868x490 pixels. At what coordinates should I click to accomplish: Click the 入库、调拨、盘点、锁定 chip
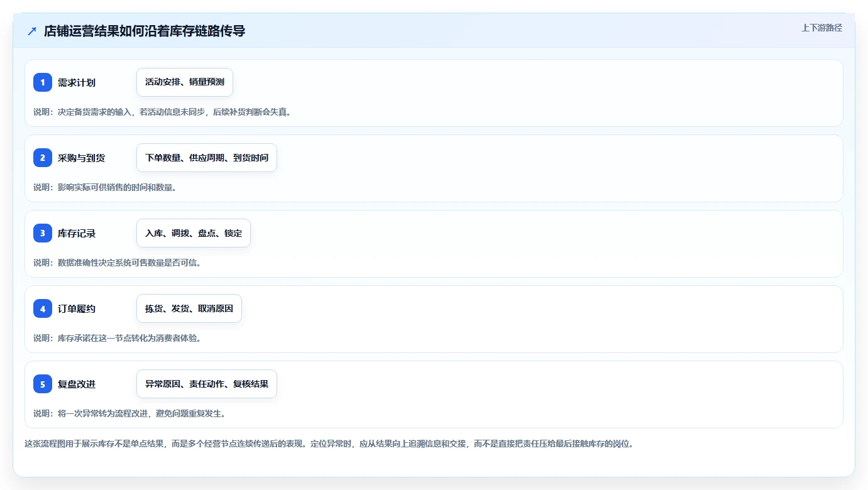pyautogui.click(x=194, y=233)
